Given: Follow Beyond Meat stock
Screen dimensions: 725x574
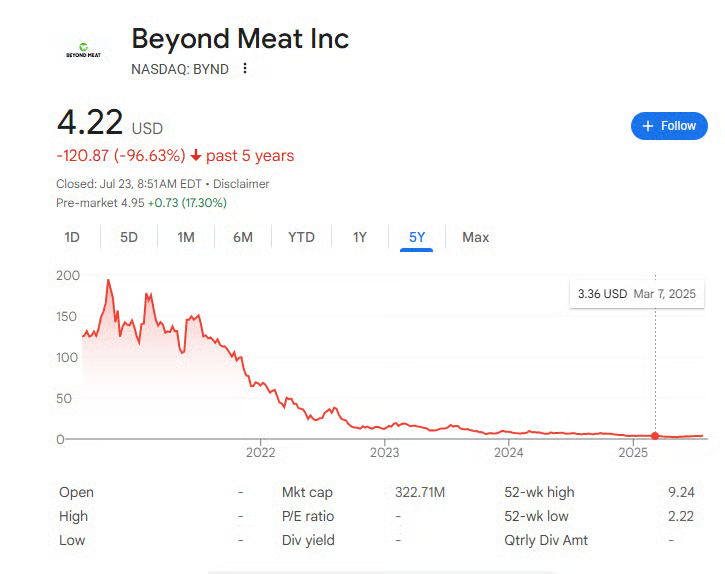Looking at the screenshot, I should tap(669, 126).
